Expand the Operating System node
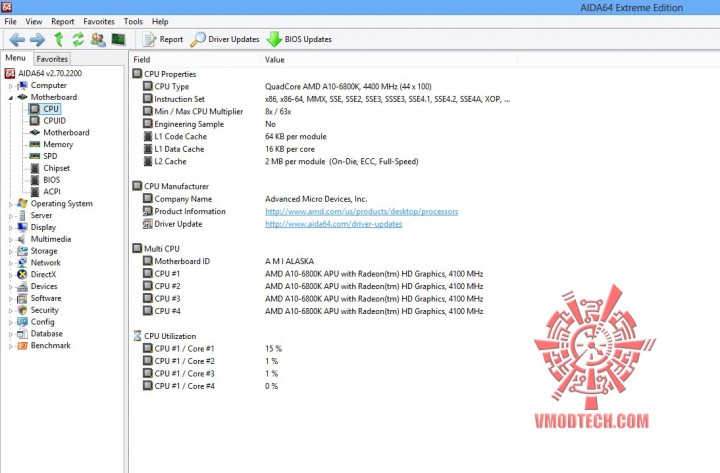720x473 pixels. click(11, 204)
